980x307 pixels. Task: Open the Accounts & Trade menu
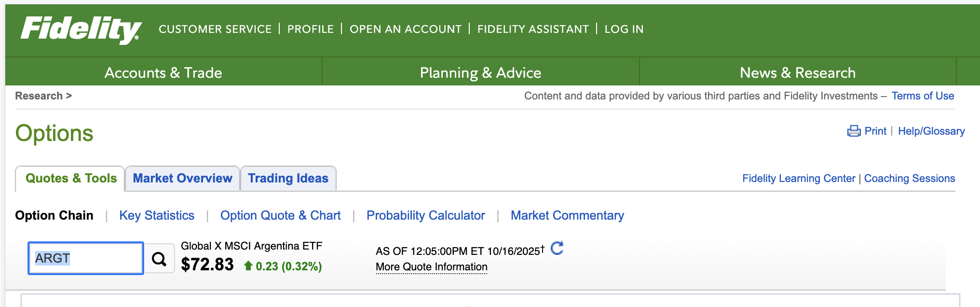[x=163, y=73]
